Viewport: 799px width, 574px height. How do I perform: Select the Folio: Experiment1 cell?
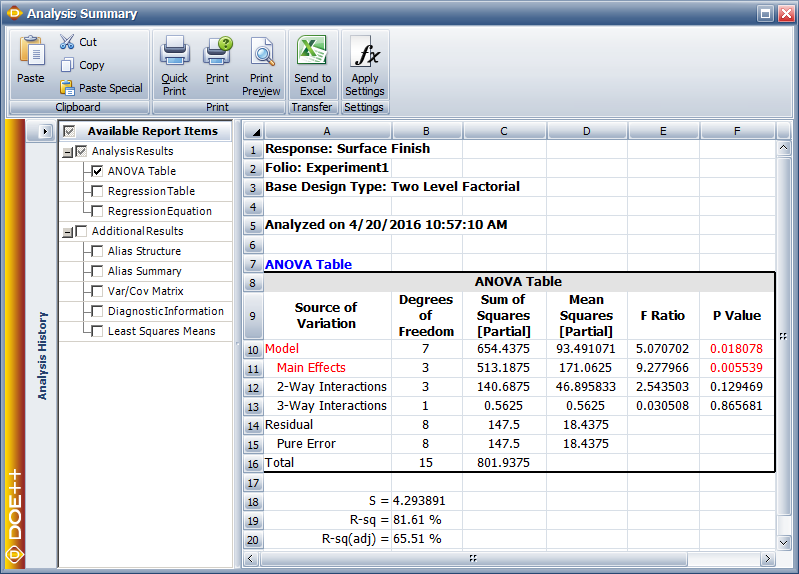pos(327,168)
